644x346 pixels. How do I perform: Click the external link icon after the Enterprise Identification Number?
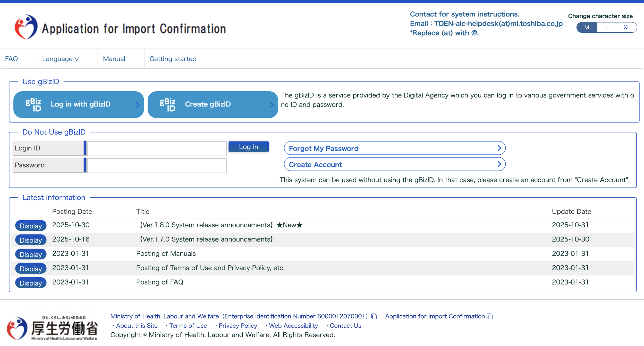pos(374,316)
